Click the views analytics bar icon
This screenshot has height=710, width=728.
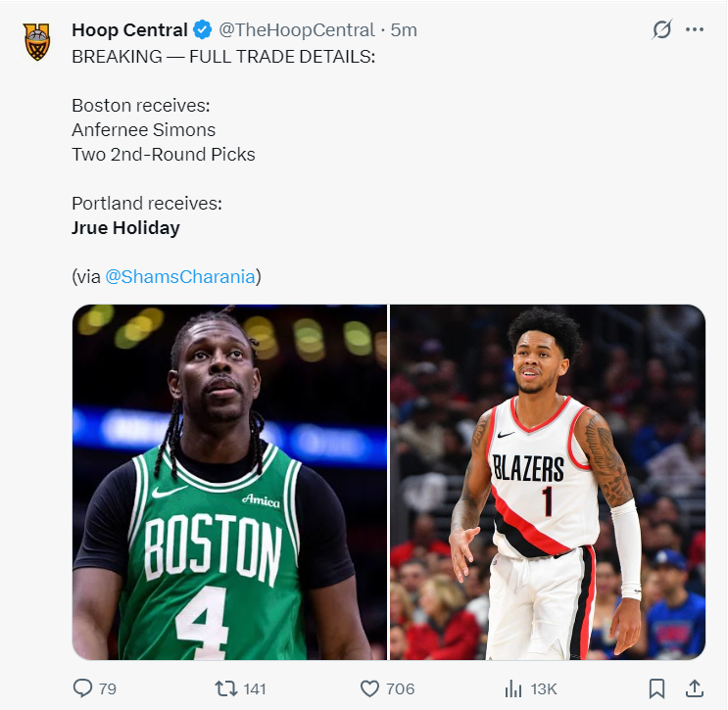[x=512, y=688]
